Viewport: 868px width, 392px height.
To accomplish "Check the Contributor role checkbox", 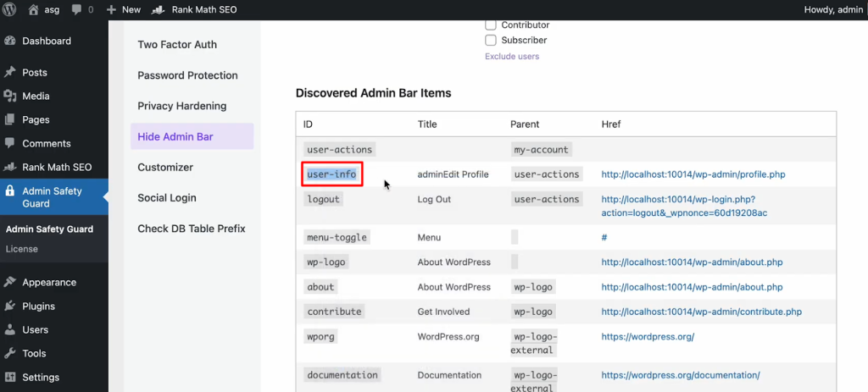I will tap(491, 25).
